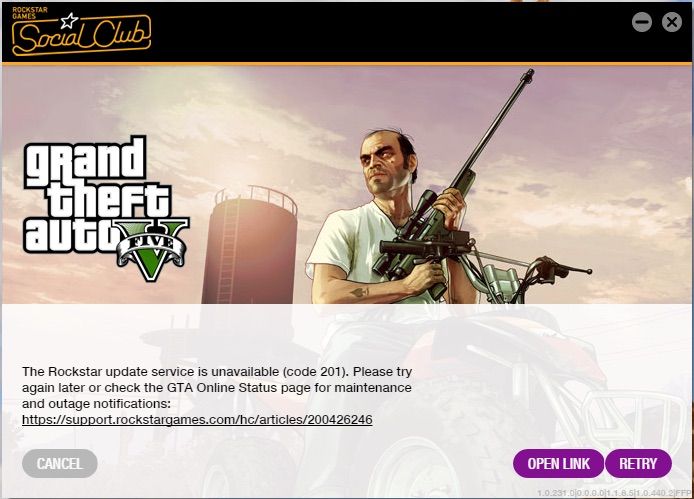Retry the update service connection
Image resolution: width=694 pixels, height=499 pixels.
(x=638, y=464)
